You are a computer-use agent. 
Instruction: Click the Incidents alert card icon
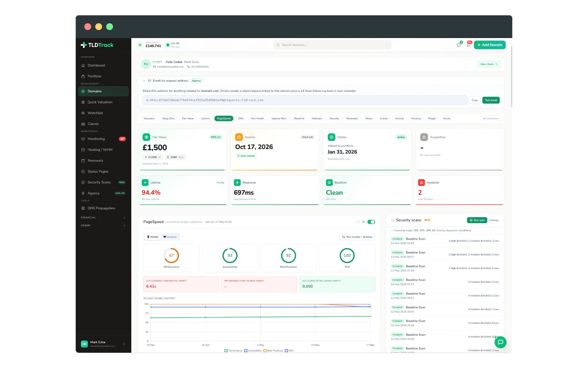click(x=421, y=183)
